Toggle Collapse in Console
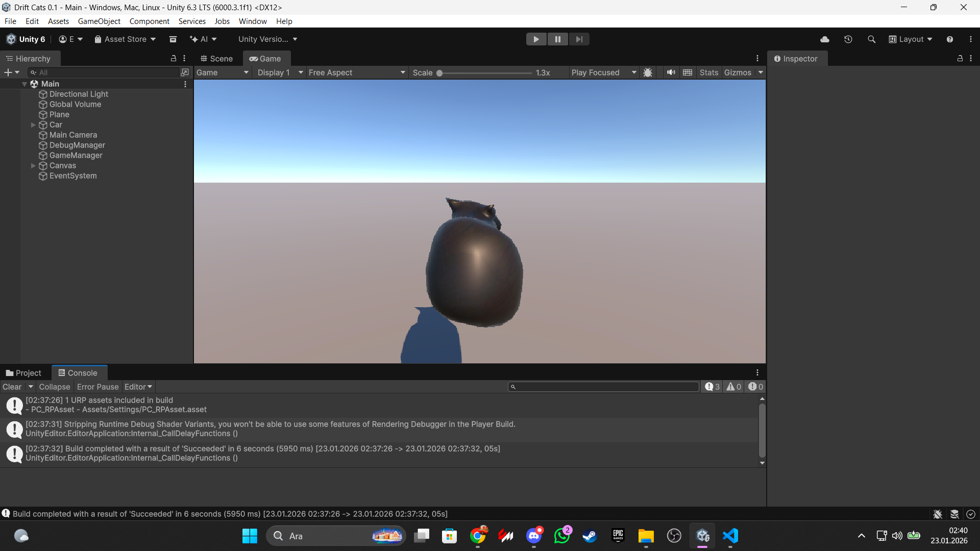This screenshot has width=980, height=551. pos(55,387)
